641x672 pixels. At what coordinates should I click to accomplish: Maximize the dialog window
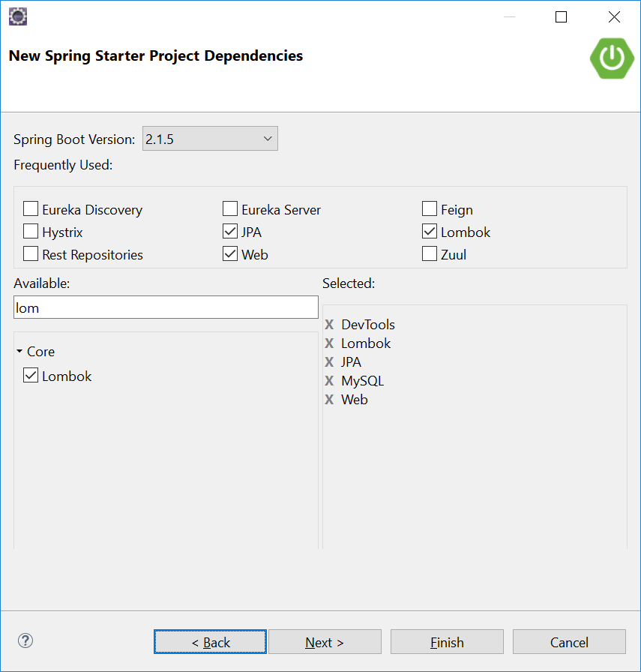(561, 16)
